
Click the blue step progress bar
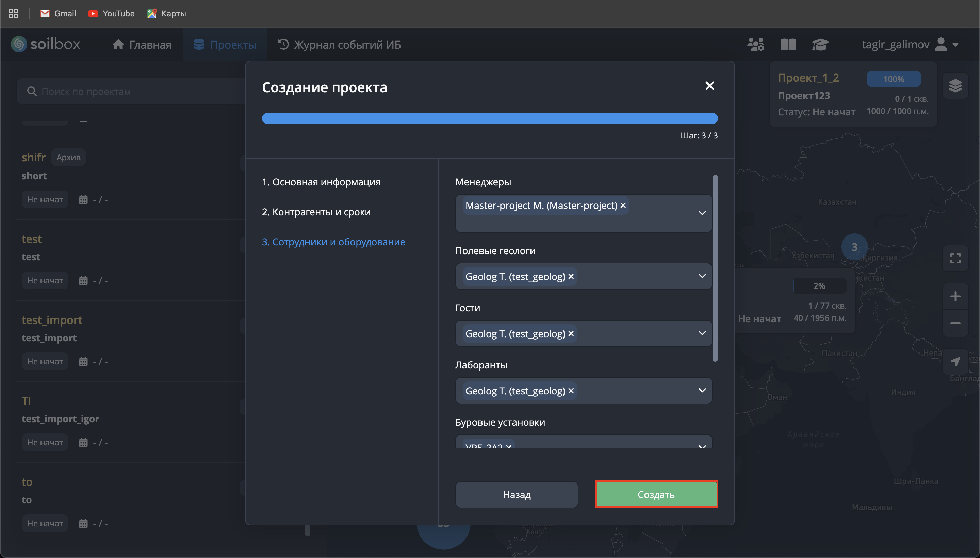489,118
